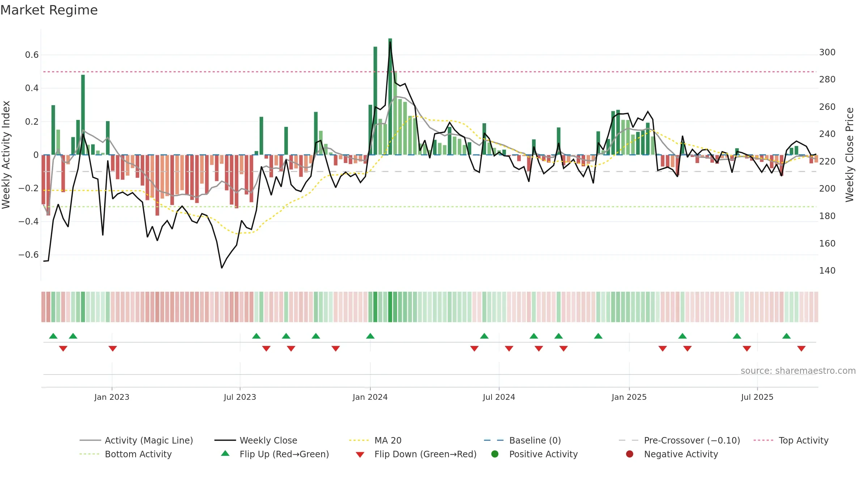Select the Jan 2025 axis label
The image size is (868, 488).
pyautogui.click(x=629, y=397)
